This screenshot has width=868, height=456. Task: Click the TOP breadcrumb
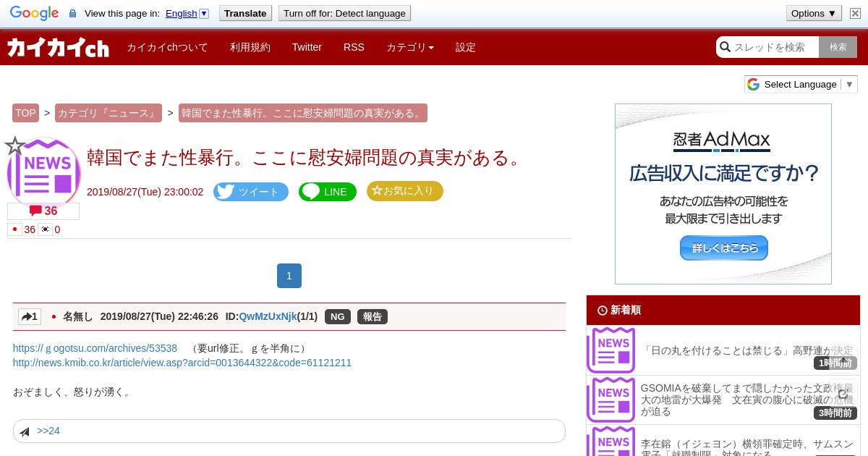pyautogui.click(x=25, y=113)
